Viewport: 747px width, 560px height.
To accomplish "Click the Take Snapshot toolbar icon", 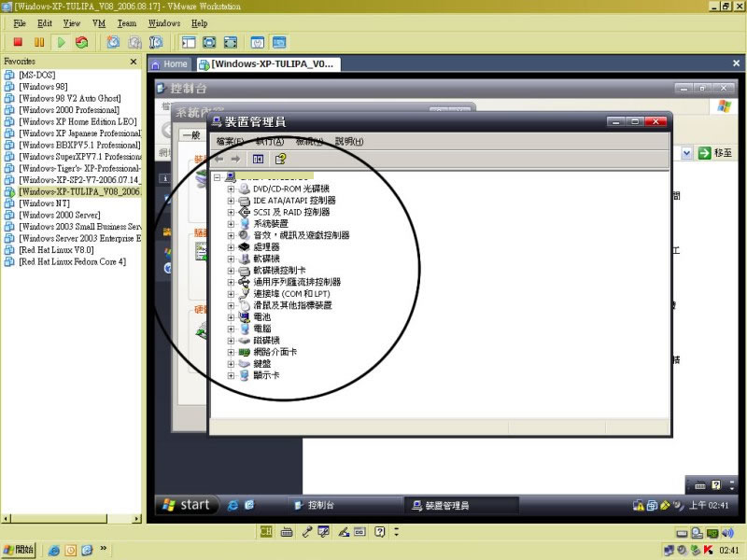I will pos(113,42).
